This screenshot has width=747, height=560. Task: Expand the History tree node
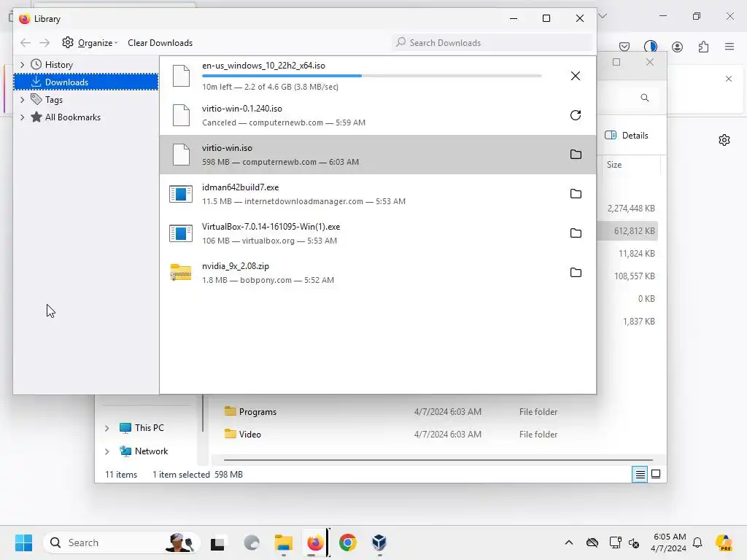22,64
